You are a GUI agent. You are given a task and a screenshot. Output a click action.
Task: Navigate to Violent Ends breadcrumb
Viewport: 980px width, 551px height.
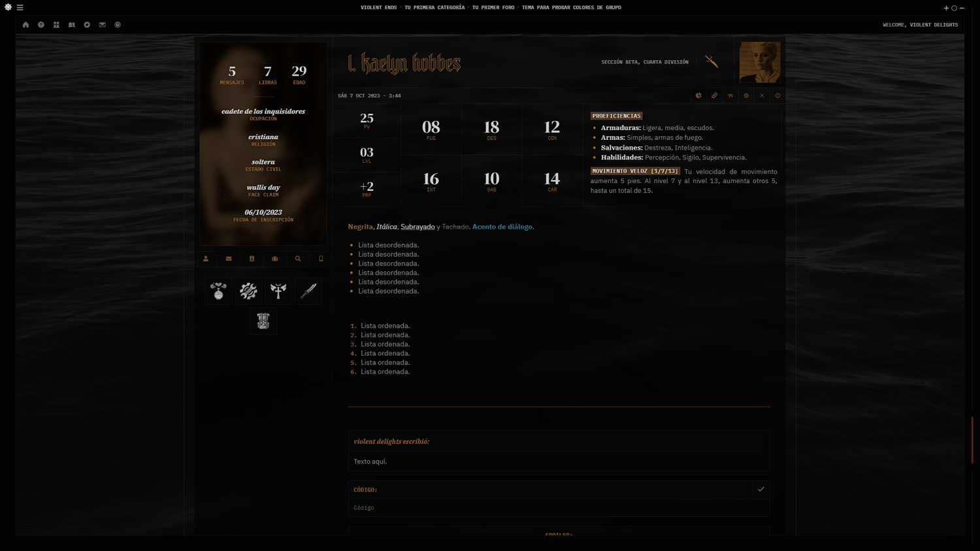379,8
